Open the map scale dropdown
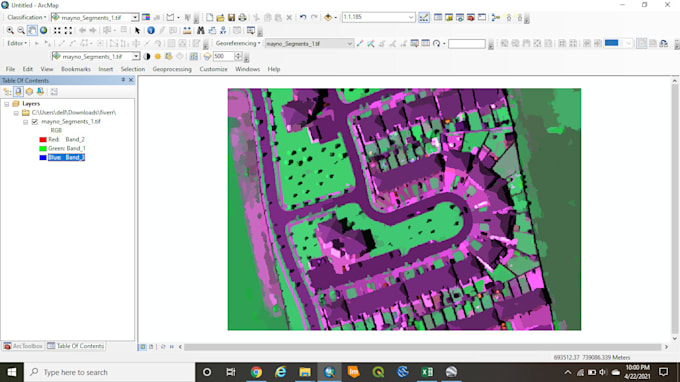 click(x=411, y=17)
